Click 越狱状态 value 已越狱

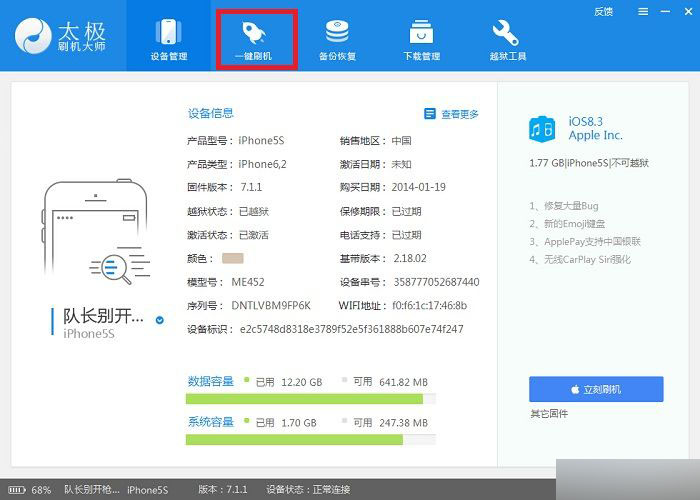point(254,211)
